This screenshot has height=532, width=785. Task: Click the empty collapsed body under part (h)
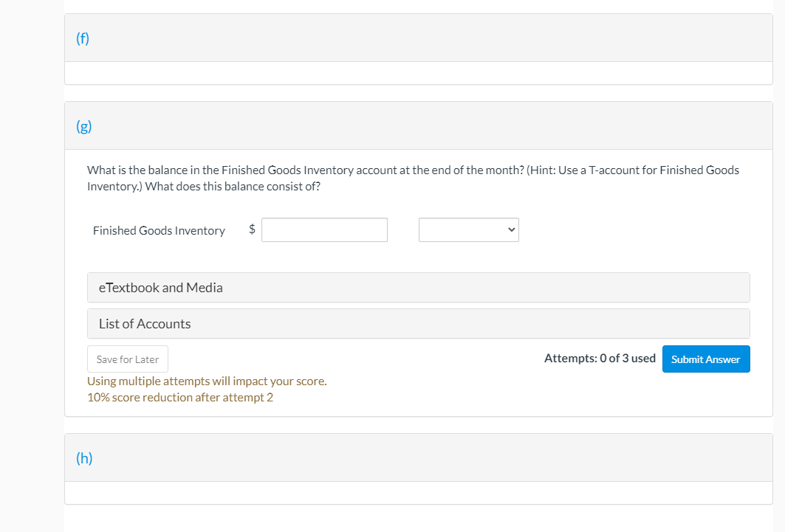419,493
